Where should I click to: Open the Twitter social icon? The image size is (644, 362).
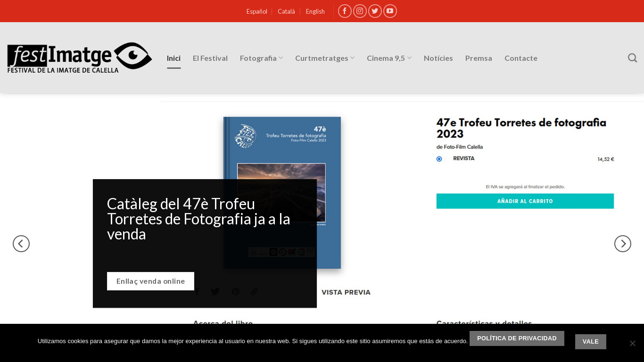click(x=375, y=11)
